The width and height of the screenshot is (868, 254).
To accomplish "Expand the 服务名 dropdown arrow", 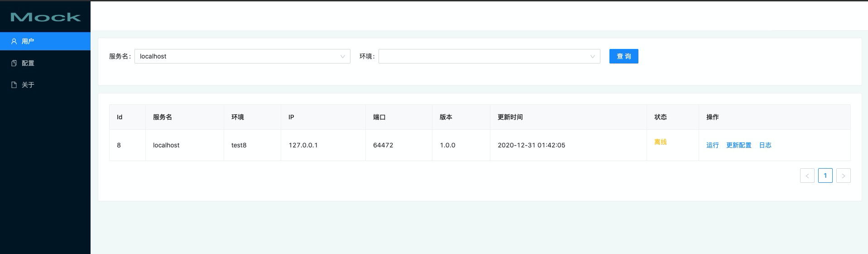I will coord(343,57).
